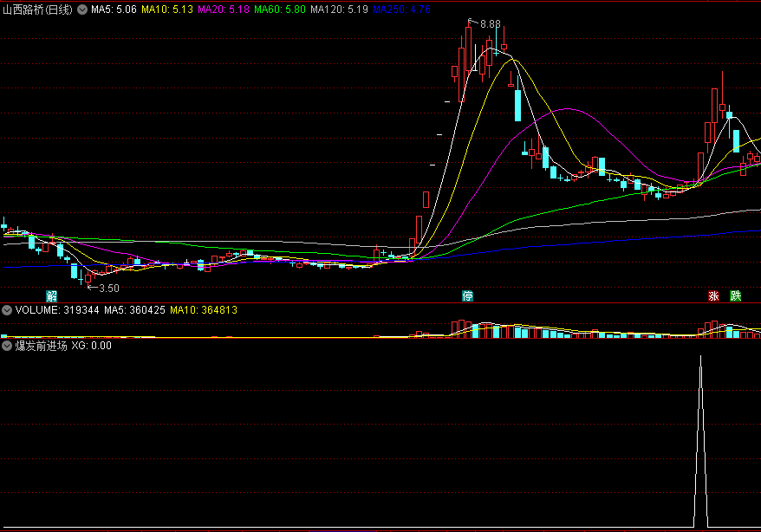Click the 解 event marker
This screenshot has height=532, width=761.
coord(51,295)
